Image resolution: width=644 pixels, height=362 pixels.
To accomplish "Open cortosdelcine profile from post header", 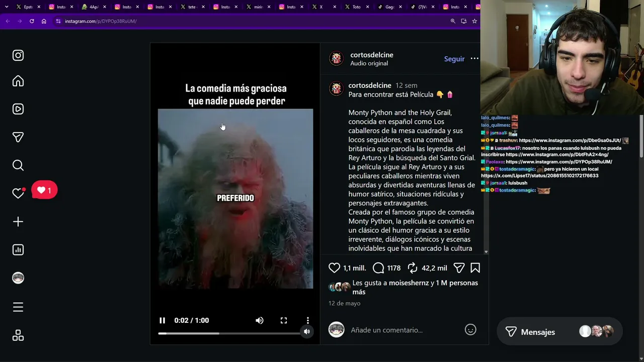I will [372, 55].
